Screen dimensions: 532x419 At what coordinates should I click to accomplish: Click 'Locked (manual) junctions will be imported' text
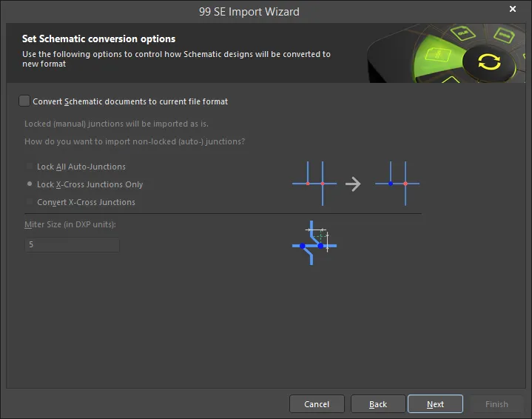point(116,124)
